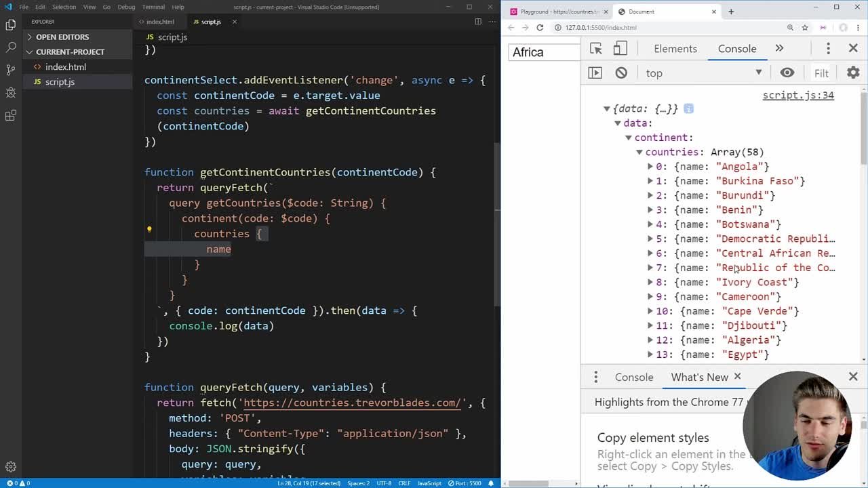Close the Document browser tab

[713, 12]
